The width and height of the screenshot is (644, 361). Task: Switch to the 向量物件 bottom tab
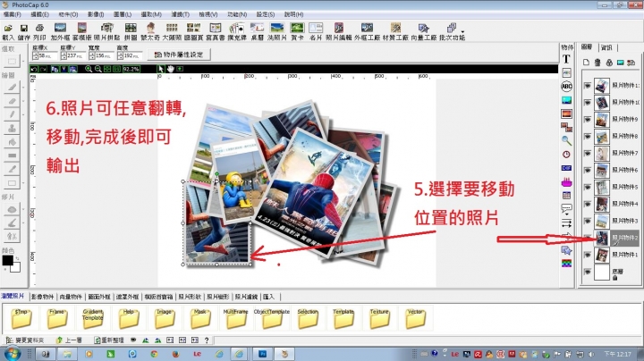click(x=71, y=297)
